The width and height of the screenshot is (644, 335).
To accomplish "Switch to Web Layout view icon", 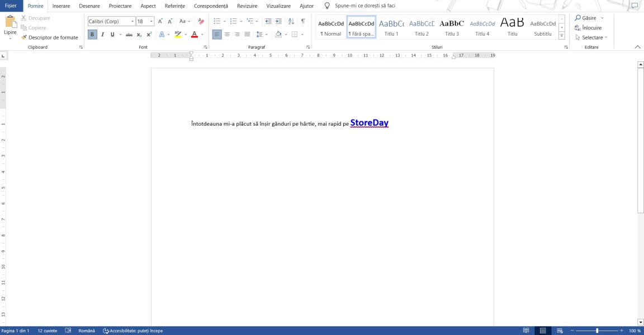I will click(x=560, y=331).
